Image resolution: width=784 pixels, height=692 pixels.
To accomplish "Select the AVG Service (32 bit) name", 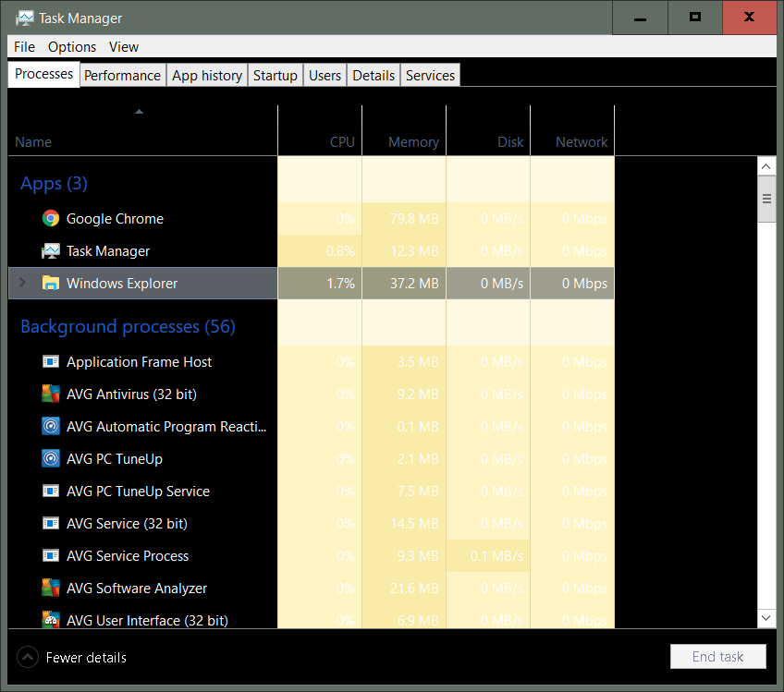I will point(127,524).
